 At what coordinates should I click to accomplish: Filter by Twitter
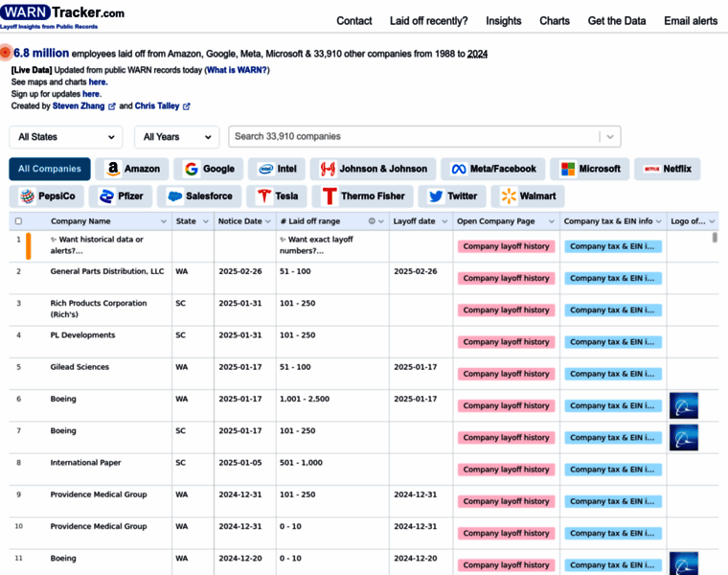452,196
